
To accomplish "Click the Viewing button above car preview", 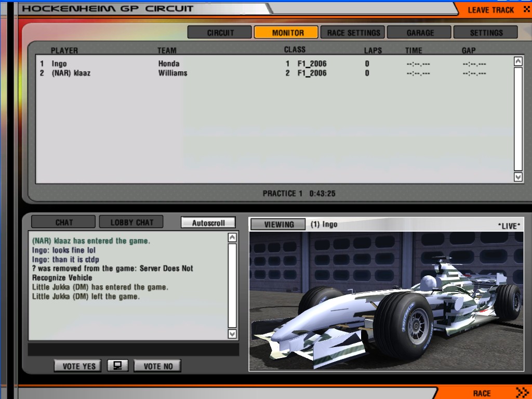I will 279,224.
